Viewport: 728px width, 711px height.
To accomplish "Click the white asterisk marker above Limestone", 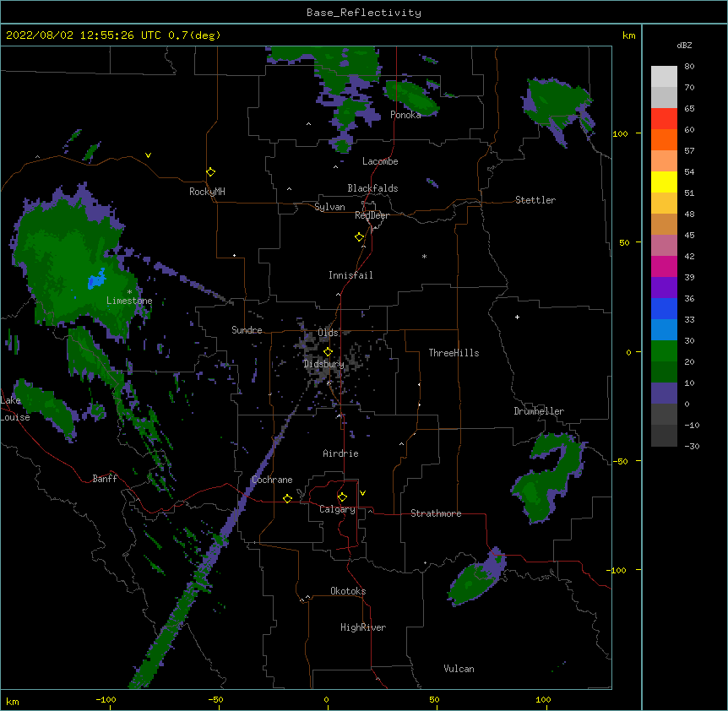I will coord(129,292).
